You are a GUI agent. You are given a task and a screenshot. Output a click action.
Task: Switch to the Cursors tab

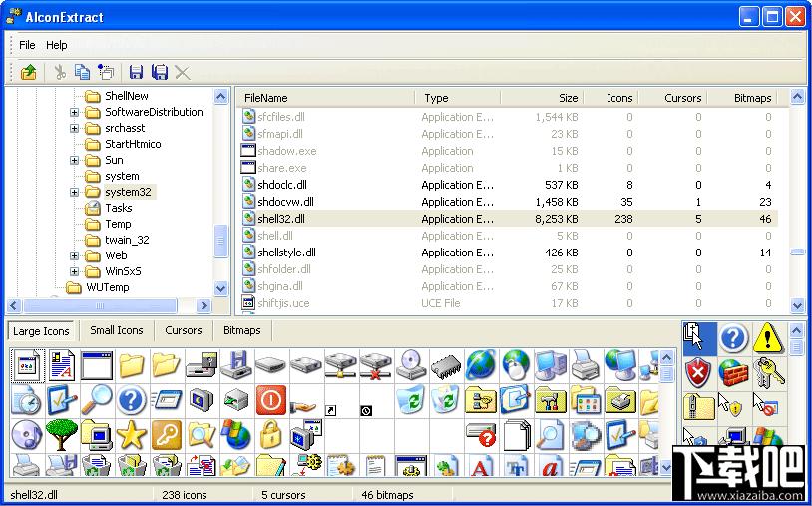184,330
